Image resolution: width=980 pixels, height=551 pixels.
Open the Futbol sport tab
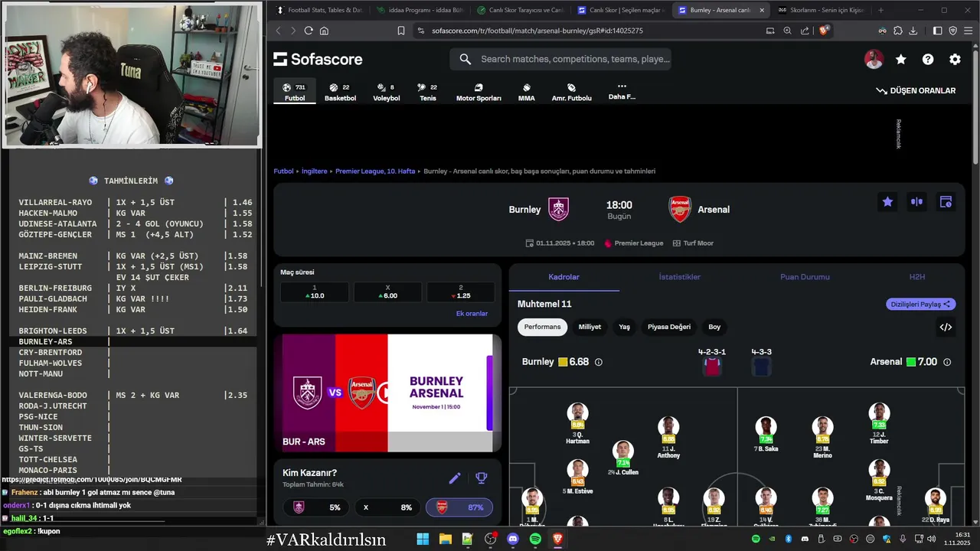point(295,92)
